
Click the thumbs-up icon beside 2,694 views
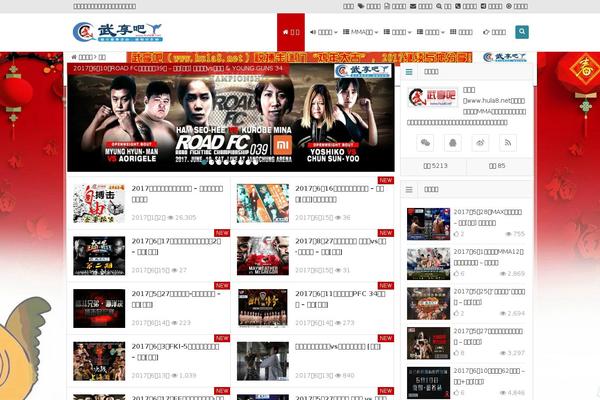(456, 313)
